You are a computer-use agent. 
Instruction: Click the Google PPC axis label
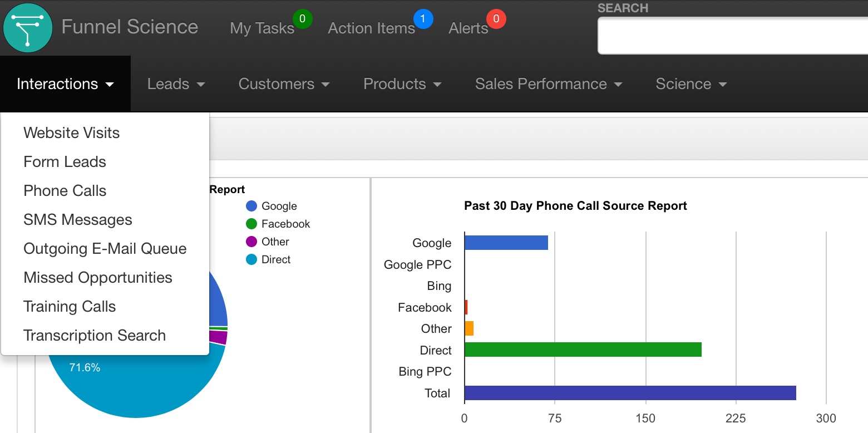pyautogui.click(x=418, y=264)
